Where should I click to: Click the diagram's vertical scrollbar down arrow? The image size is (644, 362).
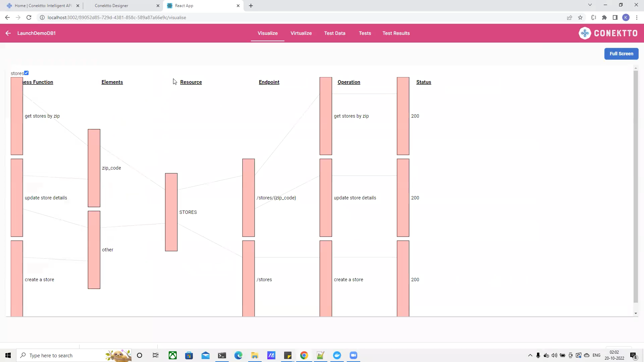pos(636,313)
